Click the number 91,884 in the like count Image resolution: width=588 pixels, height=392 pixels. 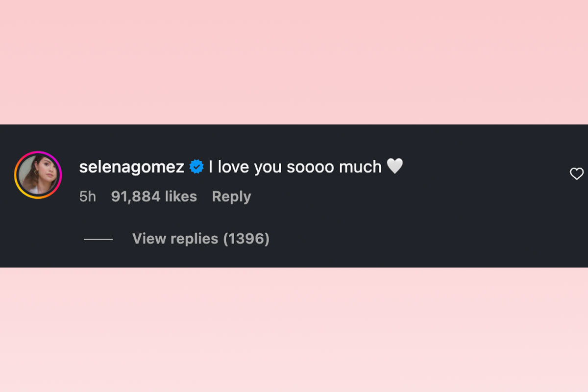[136, 196]
